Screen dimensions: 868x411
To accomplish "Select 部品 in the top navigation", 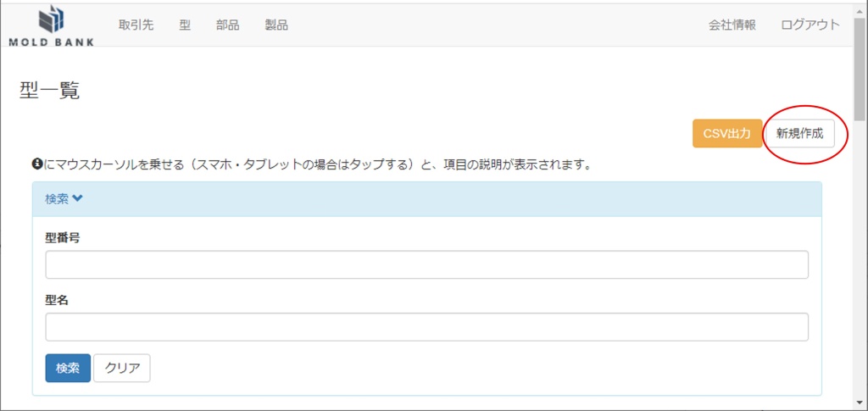I will point(227,25).
